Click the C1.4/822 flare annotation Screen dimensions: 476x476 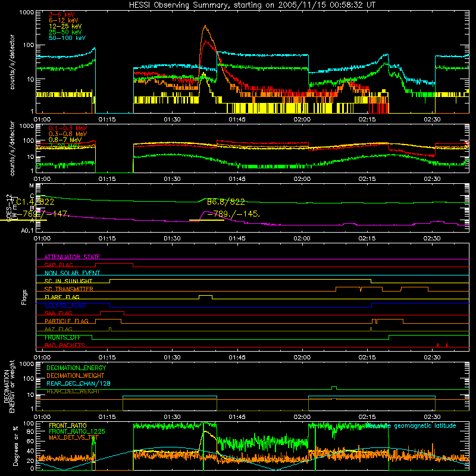(35, 202)
